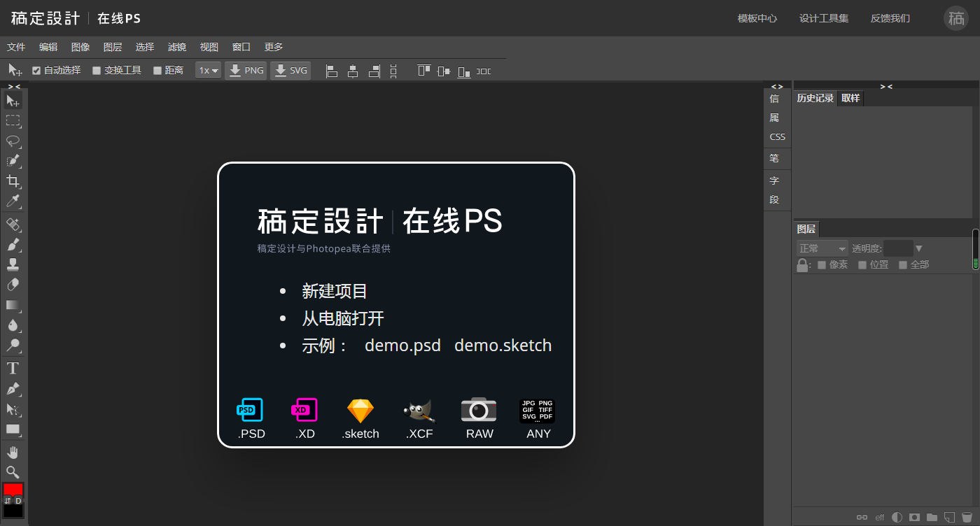
Task: Open the 更多 menu
Action: pyautogui.click(x=274, y=47)
